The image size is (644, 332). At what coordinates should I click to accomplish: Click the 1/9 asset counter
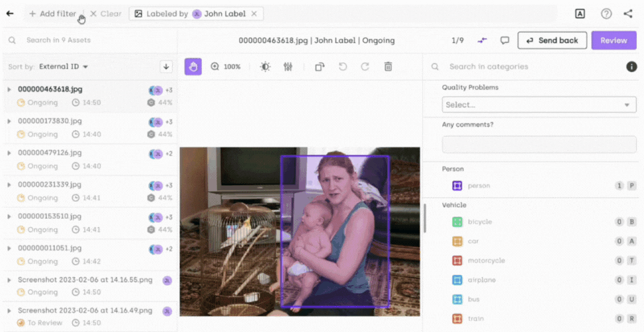[x=457, y=40]
